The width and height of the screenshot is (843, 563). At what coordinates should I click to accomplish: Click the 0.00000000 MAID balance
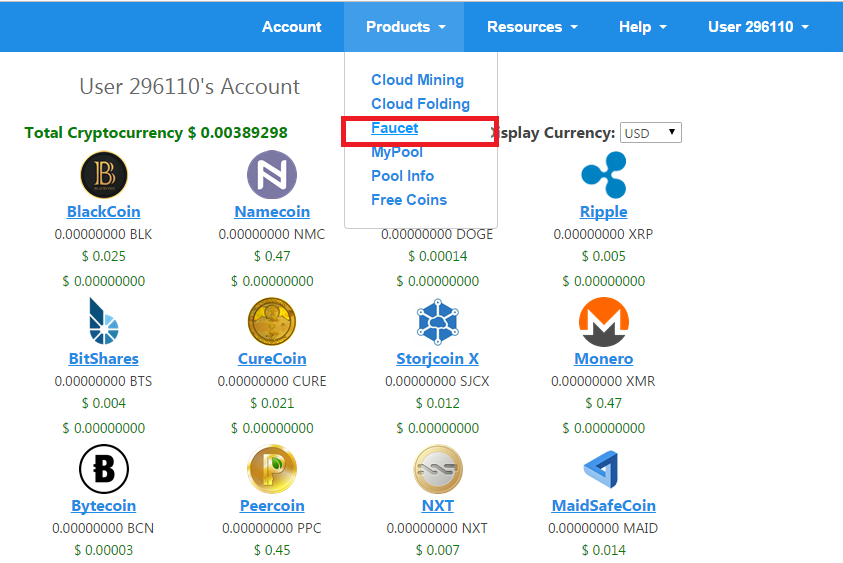click(x=603, y=529)
